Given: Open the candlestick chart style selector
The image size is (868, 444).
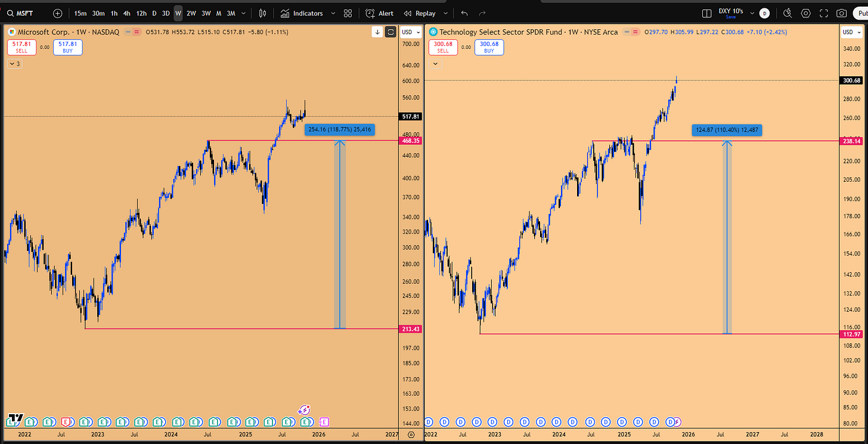Looking at the screenshot, I should tap(263, 13).
